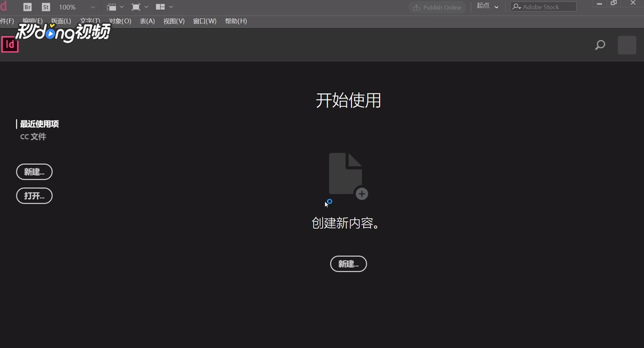Image resolution: width=644 pixels, height=348 pixels.
Task: Open Adobe Bridge via the Br icon
Action: 27,7
